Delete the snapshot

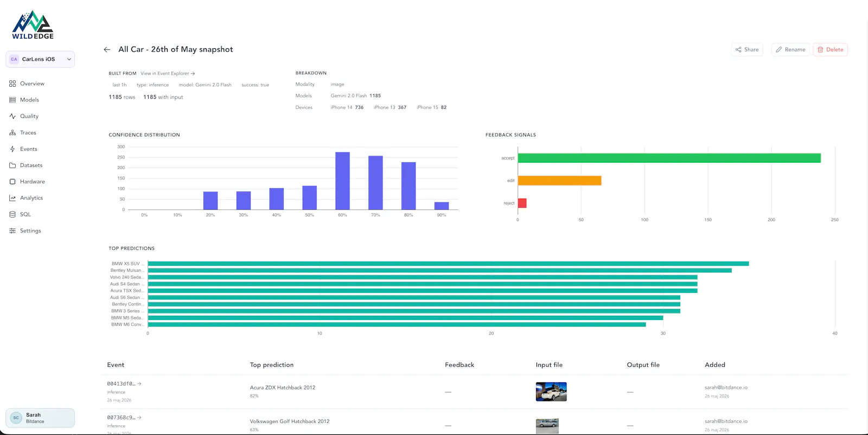click(x=831, y=49)
